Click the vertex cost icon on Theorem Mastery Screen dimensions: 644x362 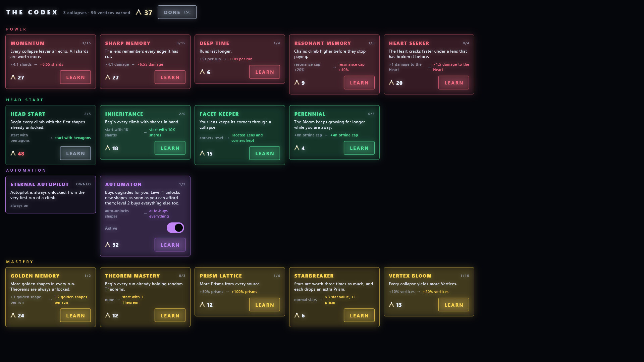pos(108,316)
